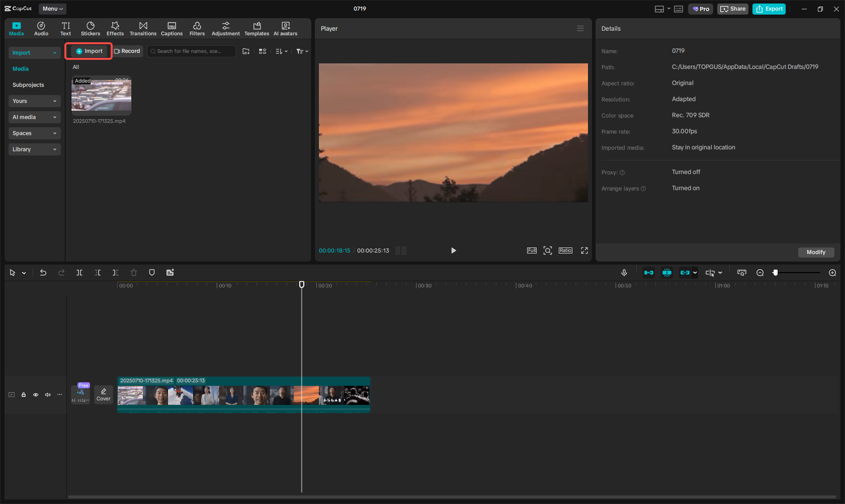Expand the AI media section
This screenshot has width=845, height=504.
tap(34, 117)
